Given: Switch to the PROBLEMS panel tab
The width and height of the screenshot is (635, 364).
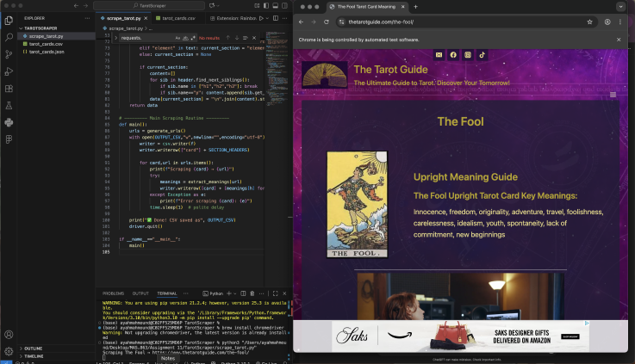Looking at the screenshot, I should [114, 293].
